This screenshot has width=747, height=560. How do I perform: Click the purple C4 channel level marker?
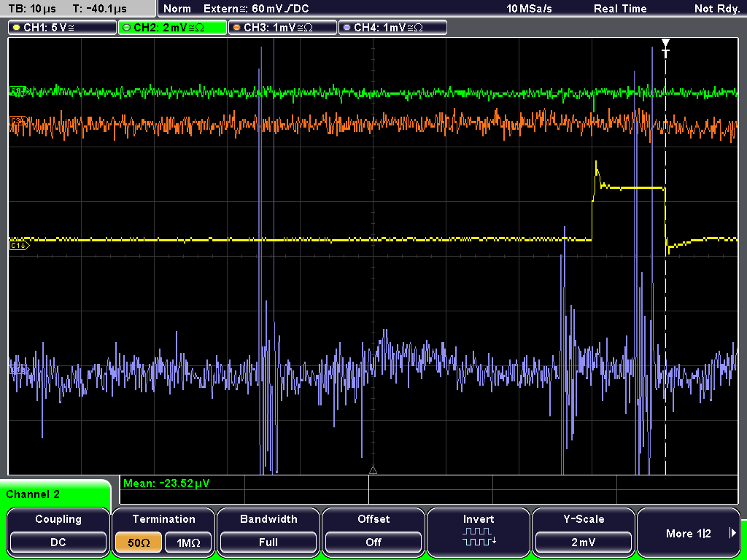point(18,369)
